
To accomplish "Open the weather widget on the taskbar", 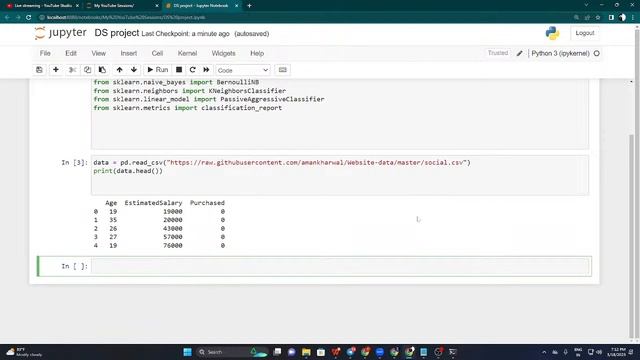I will [x=24, y=352].
